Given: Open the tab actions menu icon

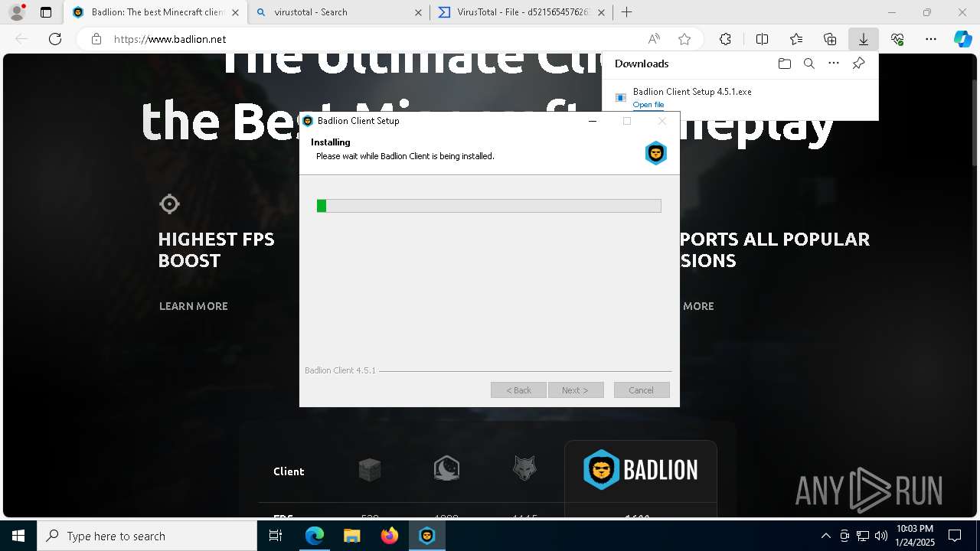Looking at the screenshot, I should point(46,12).
